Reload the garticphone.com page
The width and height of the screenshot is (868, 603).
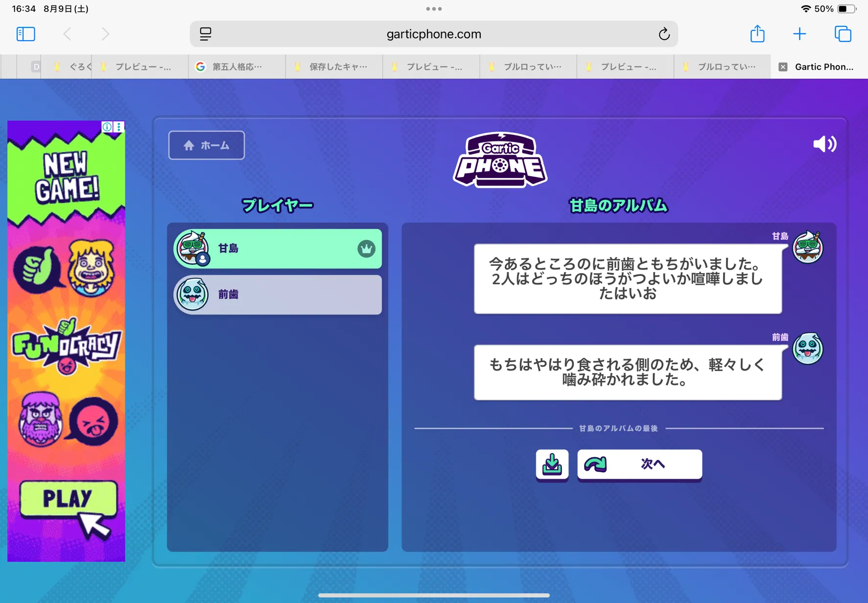click(x=664, y=34)
